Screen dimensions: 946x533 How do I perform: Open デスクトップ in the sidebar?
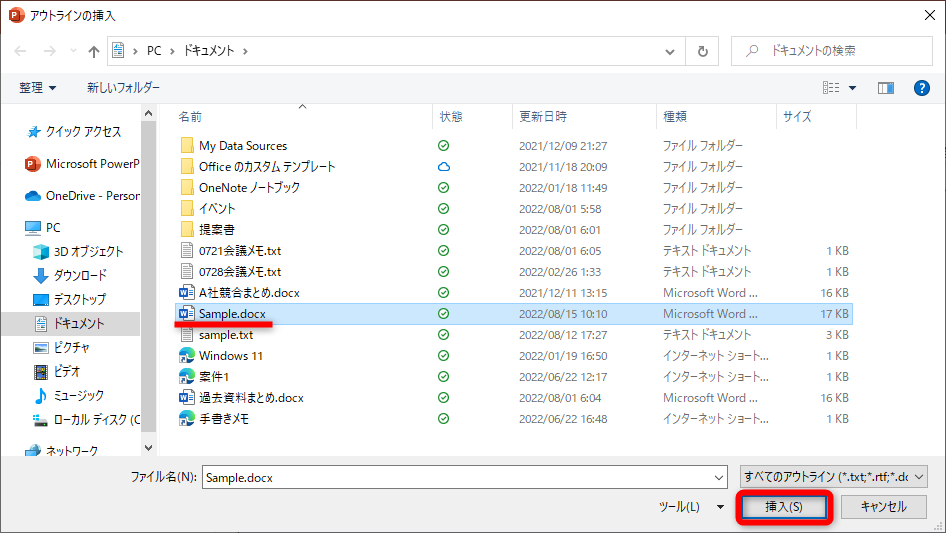(69, 299)
